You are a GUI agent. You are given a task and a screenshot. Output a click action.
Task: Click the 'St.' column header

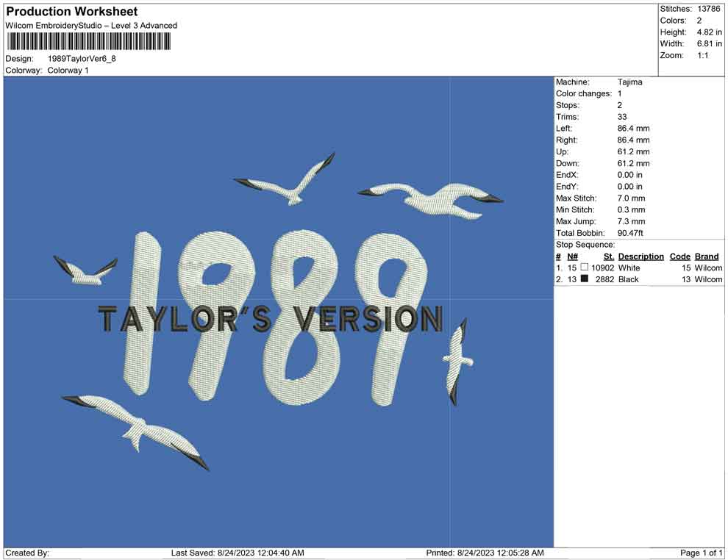pos(609,256)
